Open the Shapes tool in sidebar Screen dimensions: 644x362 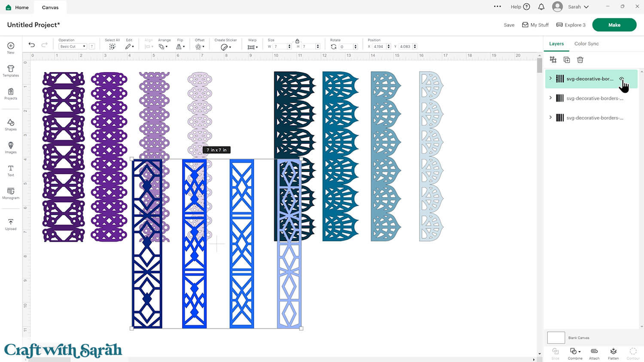tap(11, 125)
